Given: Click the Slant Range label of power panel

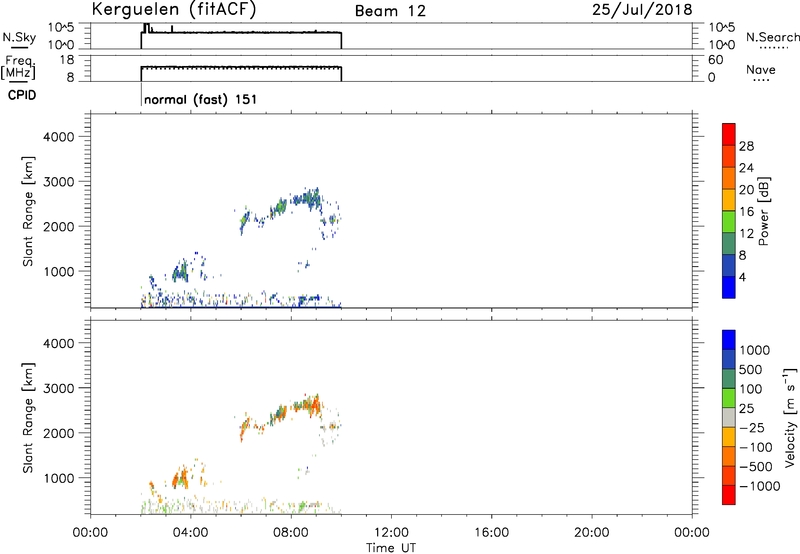Looking at the screenshot, I should point(28,211).
